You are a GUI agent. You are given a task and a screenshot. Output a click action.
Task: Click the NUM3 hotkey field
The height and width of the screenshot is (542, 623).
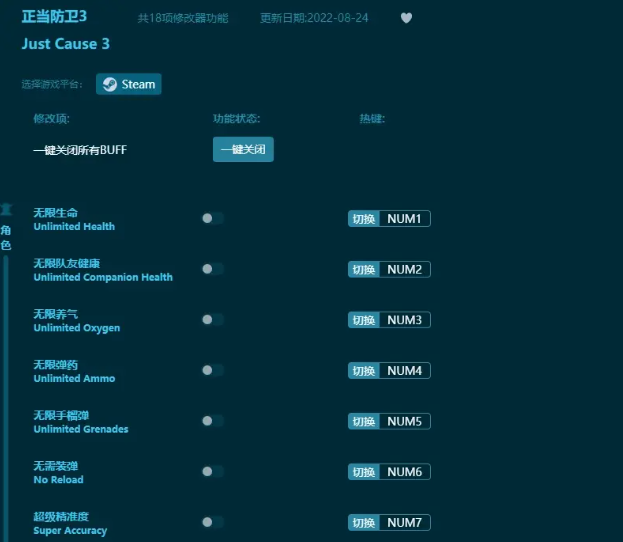click(x=404, y=320)
